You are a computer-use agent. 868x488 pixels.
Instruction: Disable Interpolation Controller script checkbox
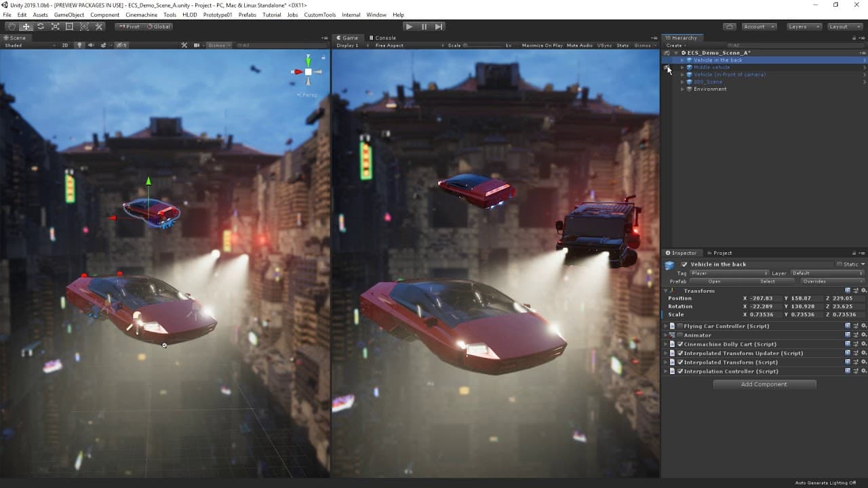pos(680,371)
